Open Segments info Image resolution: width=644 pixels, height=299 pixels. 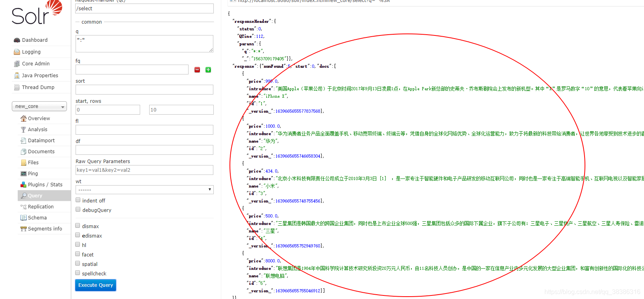point(45,229)
